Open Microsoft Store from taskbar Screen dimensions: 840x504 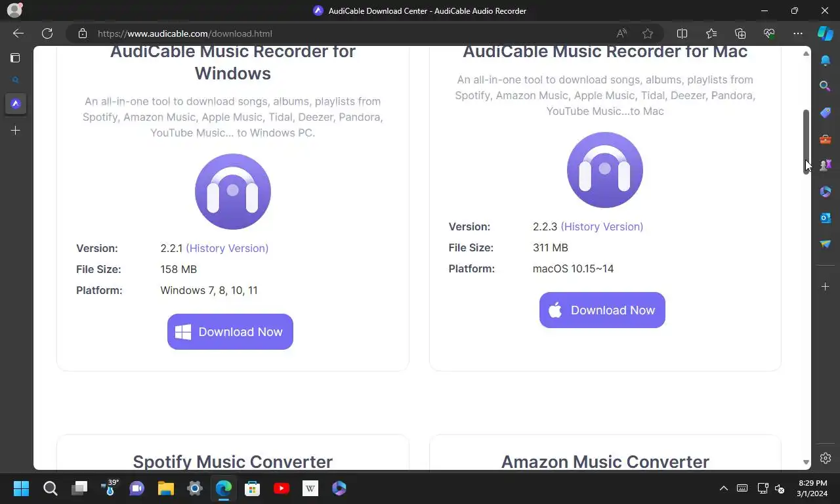pos(253,488)
